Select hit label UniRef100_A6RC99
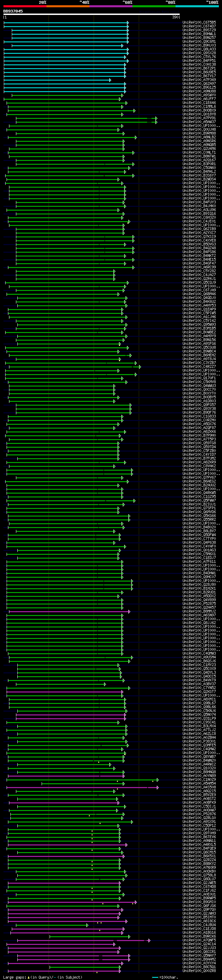Screen dimensions: 222x980 (x=199, y=267)
